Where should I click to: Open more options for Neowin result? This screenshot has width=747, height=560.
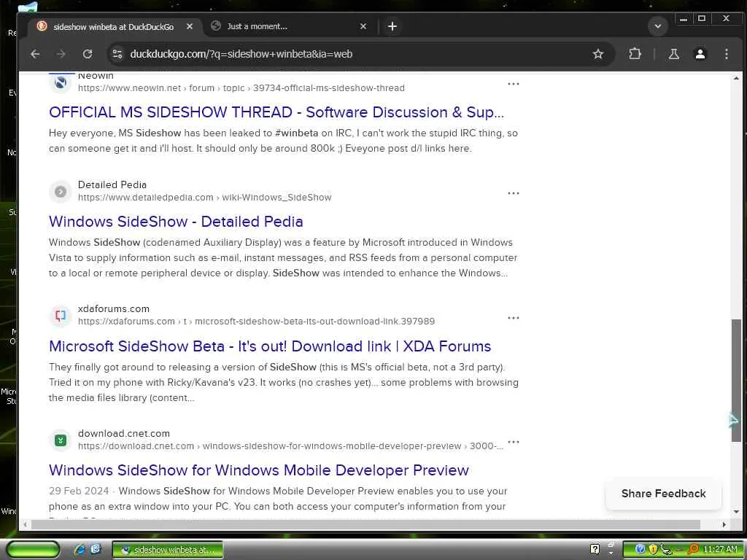(x=513, y=84)
